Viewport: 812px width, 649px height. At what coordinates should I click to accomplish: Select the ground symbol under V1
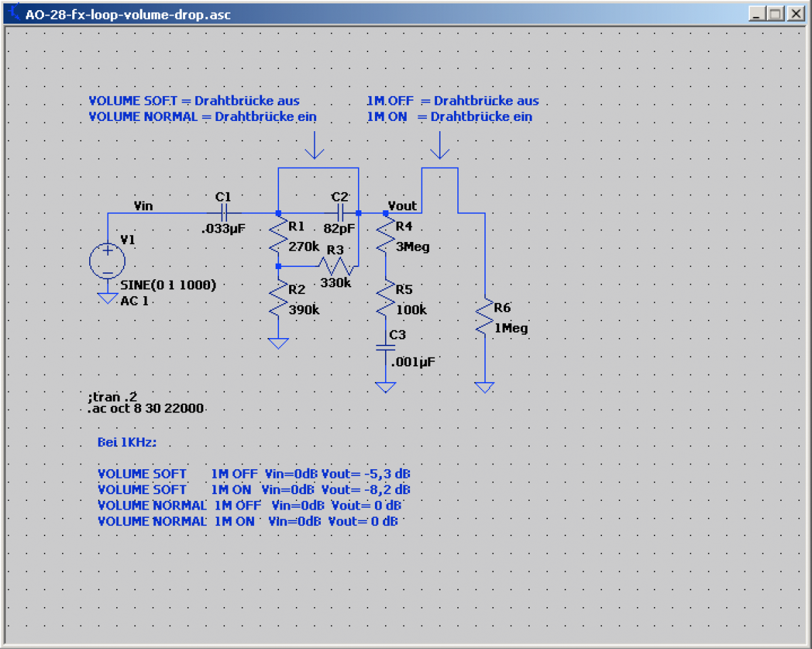[107, 298]
